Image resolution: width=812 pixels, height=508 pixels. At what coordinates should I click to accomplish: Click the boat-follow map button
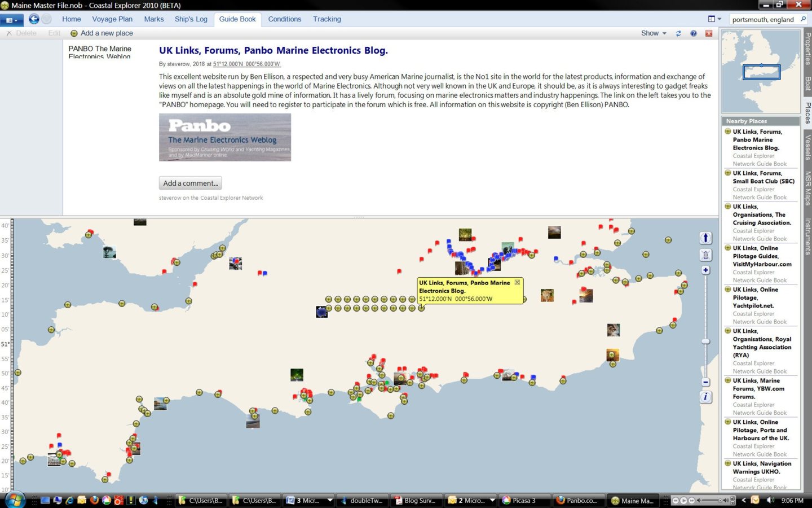point(705,255)
